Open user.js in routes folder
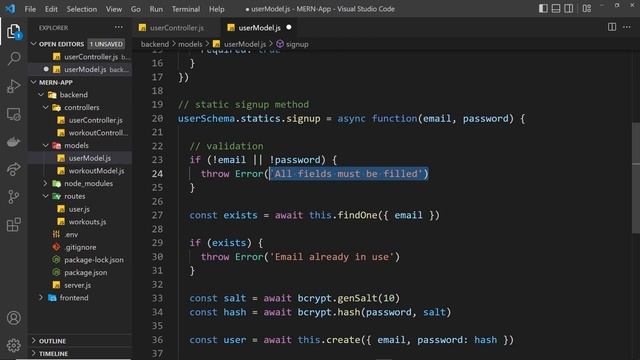640x360 pixels. pos(80,209)
